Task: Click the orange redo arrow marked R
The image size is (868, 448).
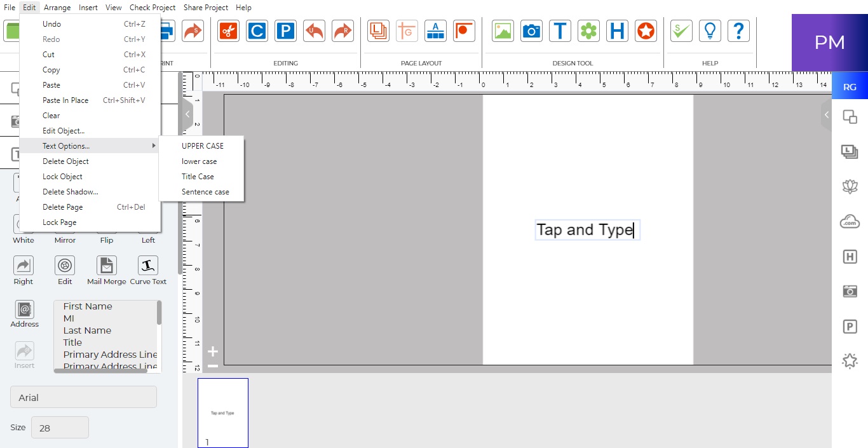Action: coord(342,31)
